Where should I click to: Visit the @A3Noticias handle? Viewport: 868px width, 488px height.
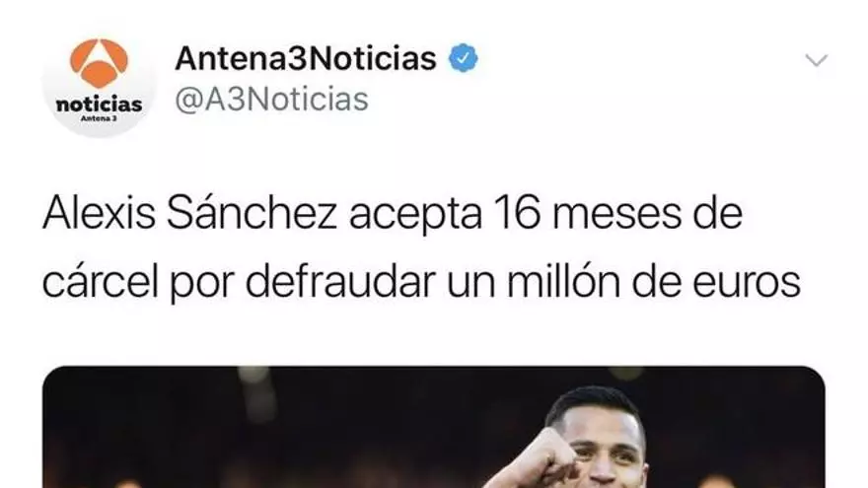coord(272,101)
